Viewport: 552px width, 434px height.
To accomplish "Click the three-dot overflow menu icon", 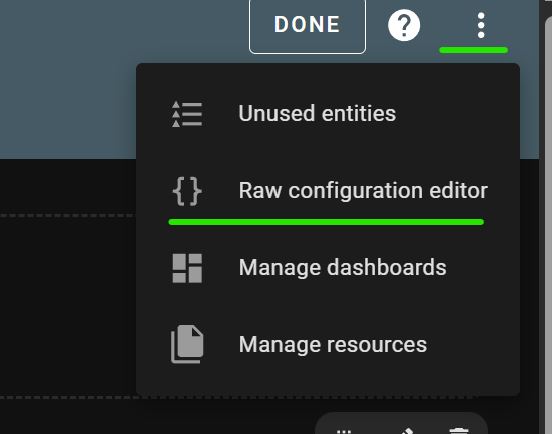I will pos(481,25).
